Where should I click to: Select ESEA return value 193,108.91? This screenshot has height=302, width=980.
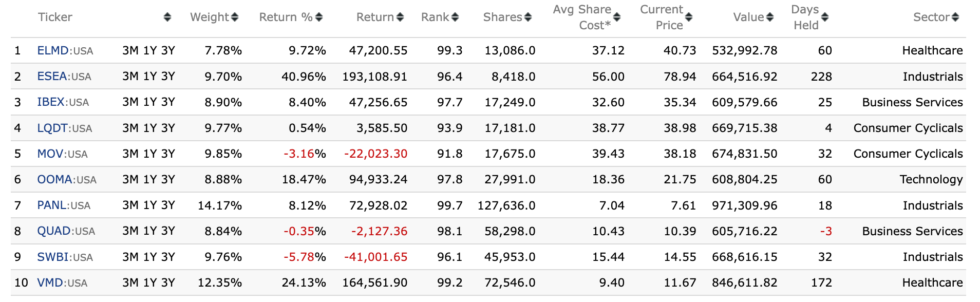coord(375,77)
